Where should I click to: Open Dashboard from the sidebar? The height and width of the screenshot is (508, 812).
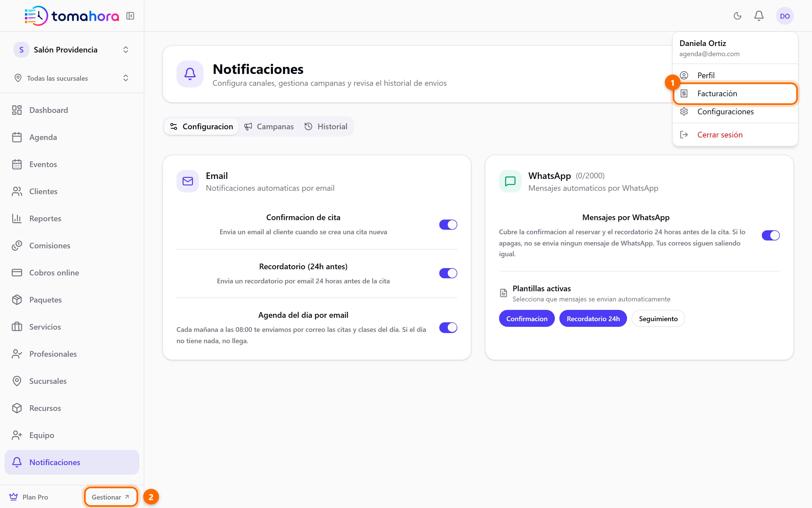pos(72,110)
